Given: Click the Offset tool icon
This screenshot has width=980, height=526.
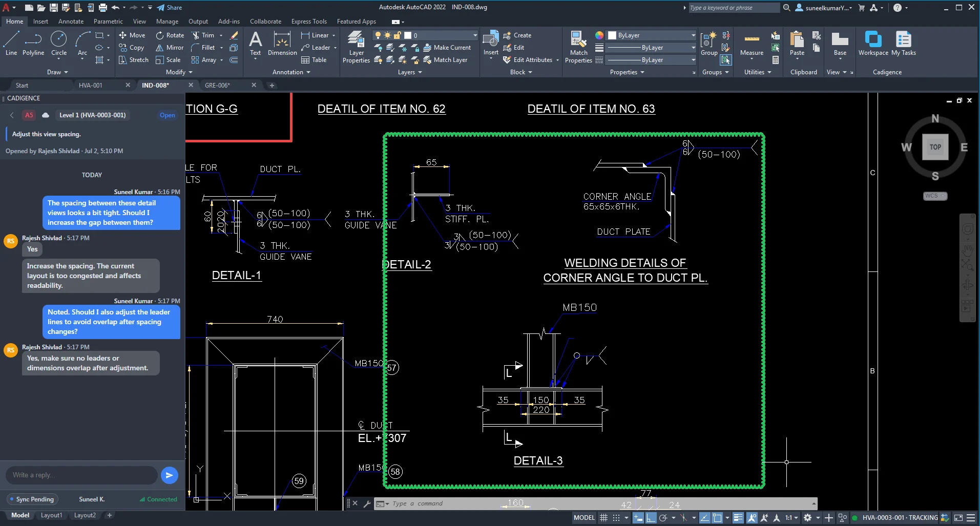Looking at the screenshot, I should tap(234, 60).
